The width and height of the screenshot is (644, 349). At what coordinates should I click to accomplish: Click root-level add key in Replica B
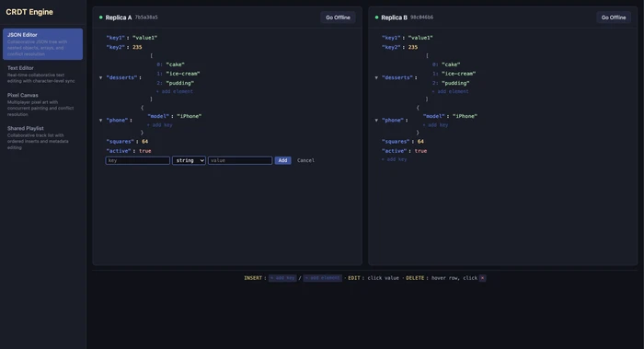(395, 159)
